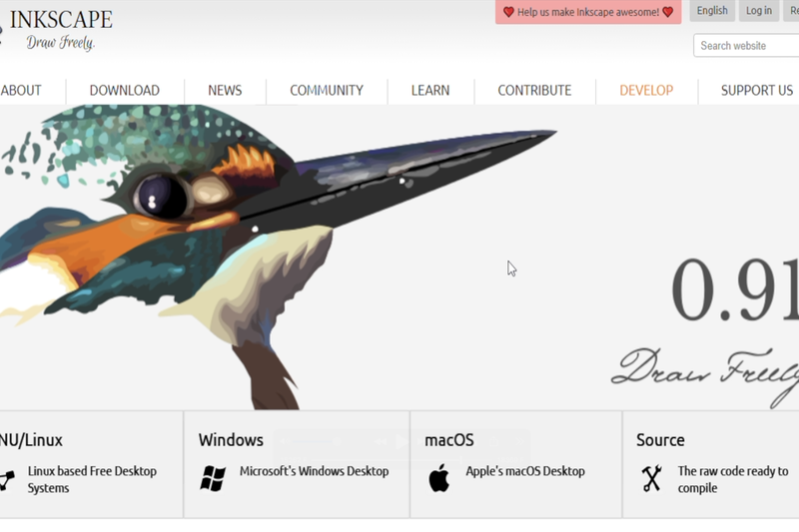Open the CONTRIBUTE menu item
The height and width of the screenshot is (532, 799).
(534, 91)
